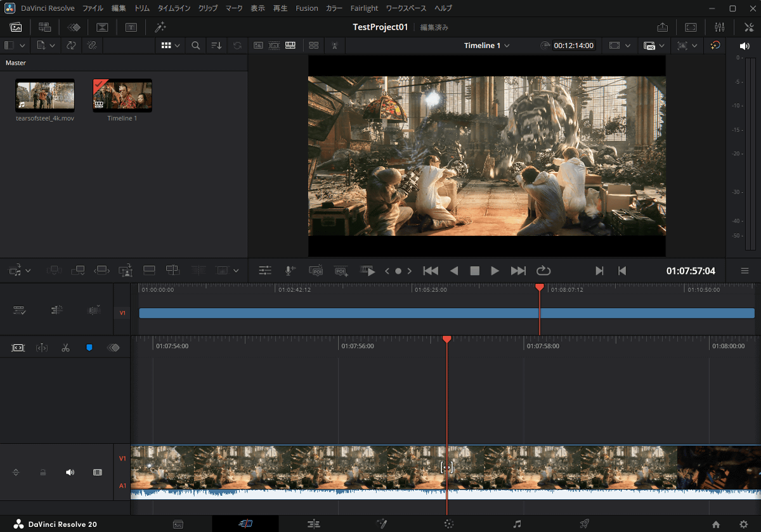Select the tearsofsteel_4k.mov clip thumbnail
This screenshot has width=761, height=532.
(x=45, y=95)
